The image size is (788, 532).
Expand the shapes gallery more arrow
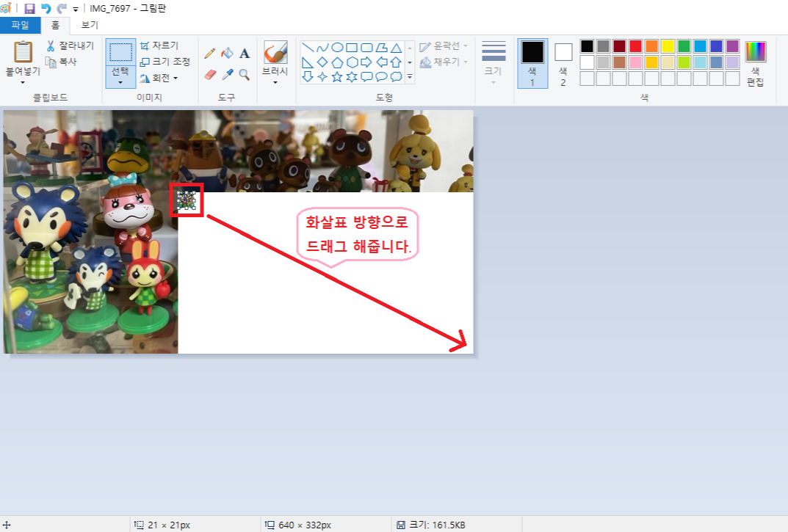pyautogui.click(x=410, y=77)
